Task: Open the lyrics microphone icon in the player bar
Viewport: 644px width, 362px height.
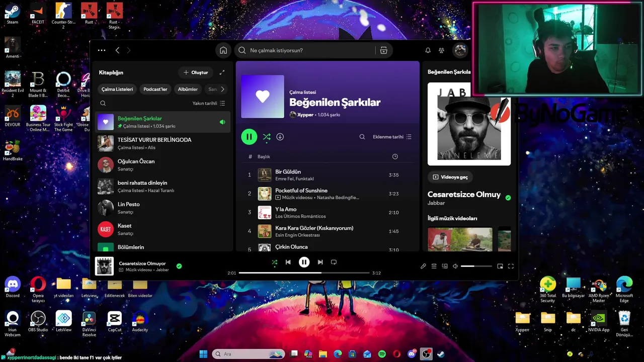Action: coord(423,266)
